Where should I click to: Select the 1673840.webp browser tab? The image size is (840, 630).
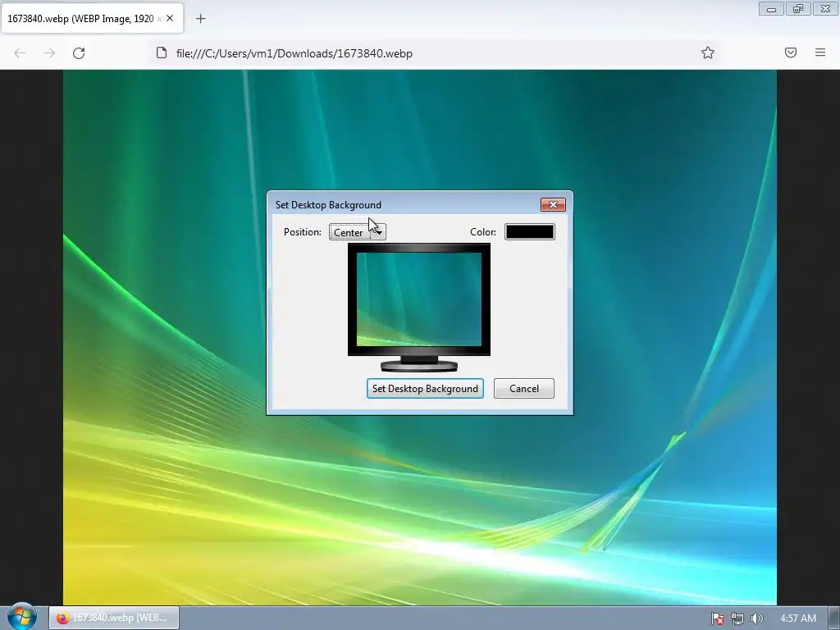coord(92,18)
